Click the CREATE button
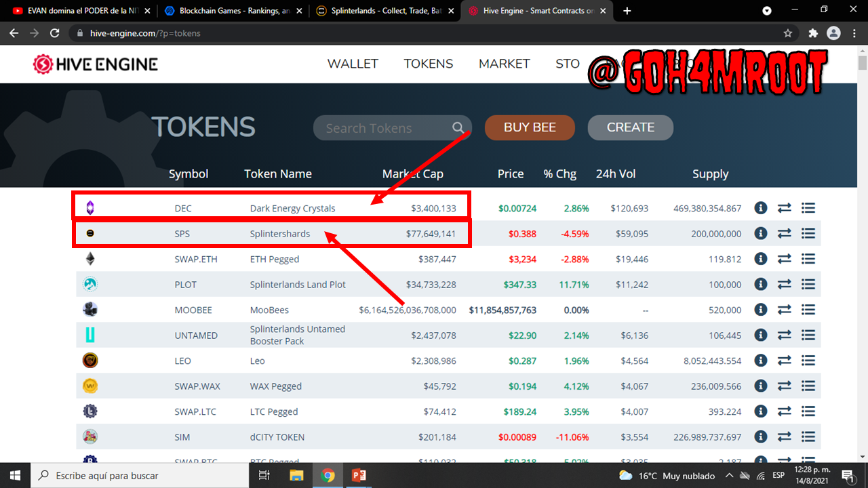 pos(631,127)
